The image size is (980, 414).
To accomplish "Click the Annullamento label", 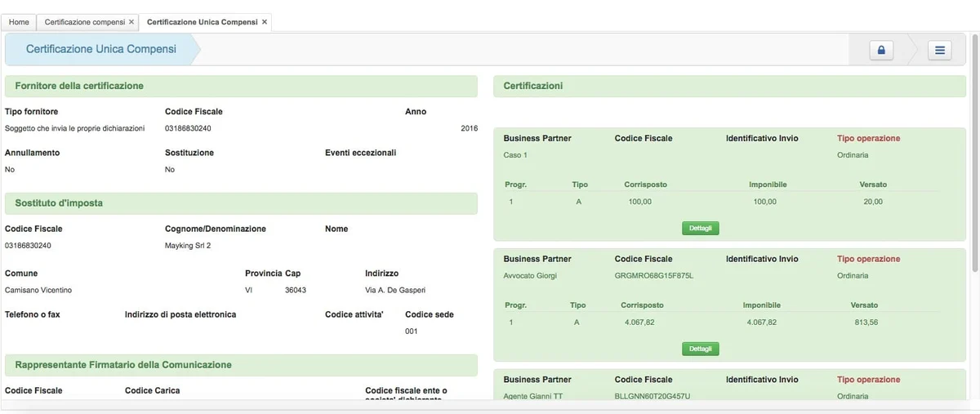I will pos(32,153).
